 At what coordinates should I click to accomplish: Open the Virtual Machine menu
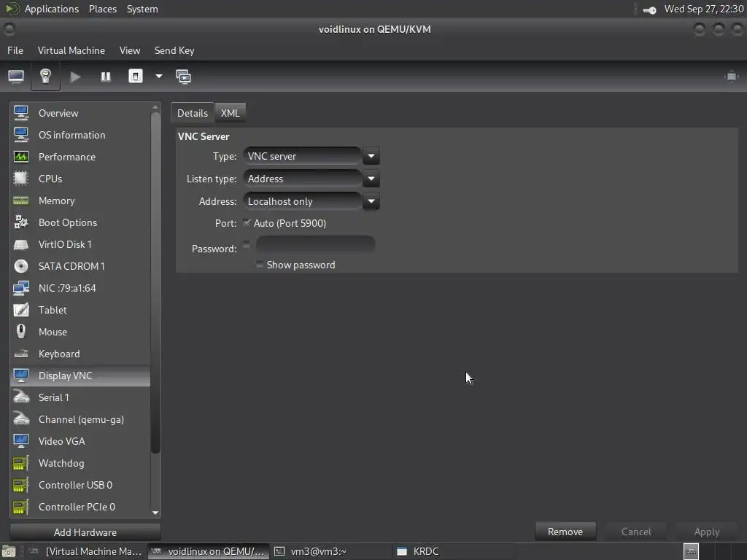pyautogui.click(x=71, y=50)
